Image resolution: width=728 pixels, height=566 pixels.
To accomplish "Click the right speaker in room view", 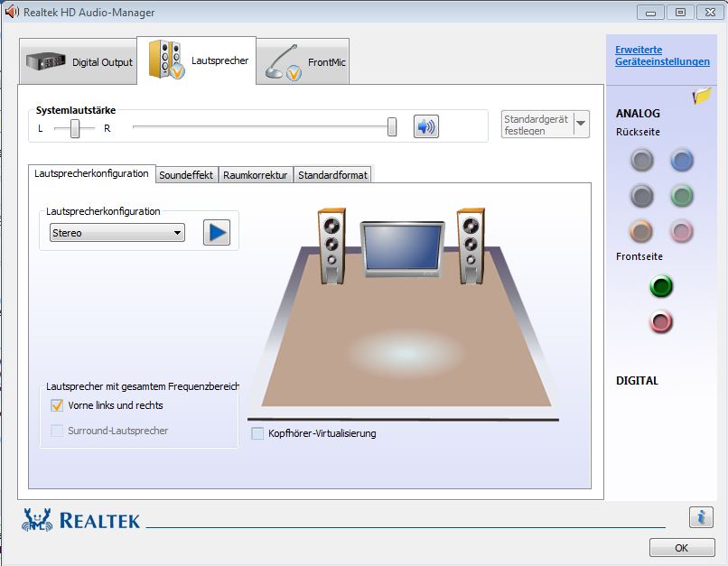I will [471, 246].
